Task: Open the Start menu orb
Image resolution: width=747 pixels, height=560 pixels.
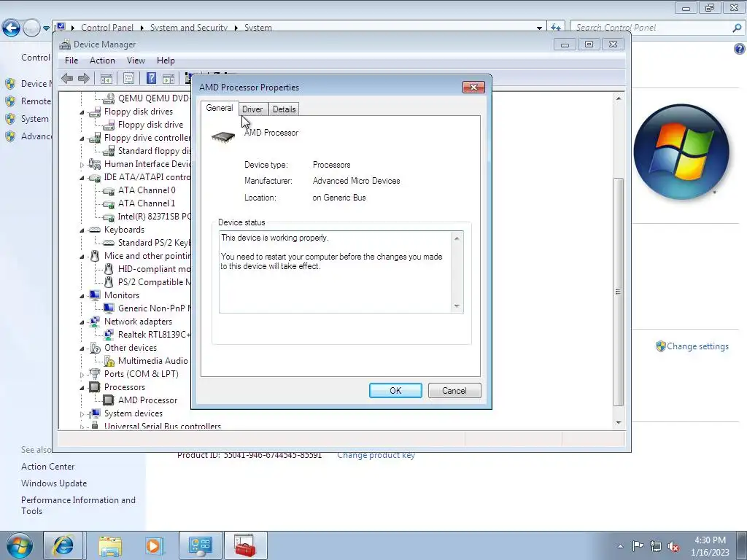Action: click(x=20, y=545)
